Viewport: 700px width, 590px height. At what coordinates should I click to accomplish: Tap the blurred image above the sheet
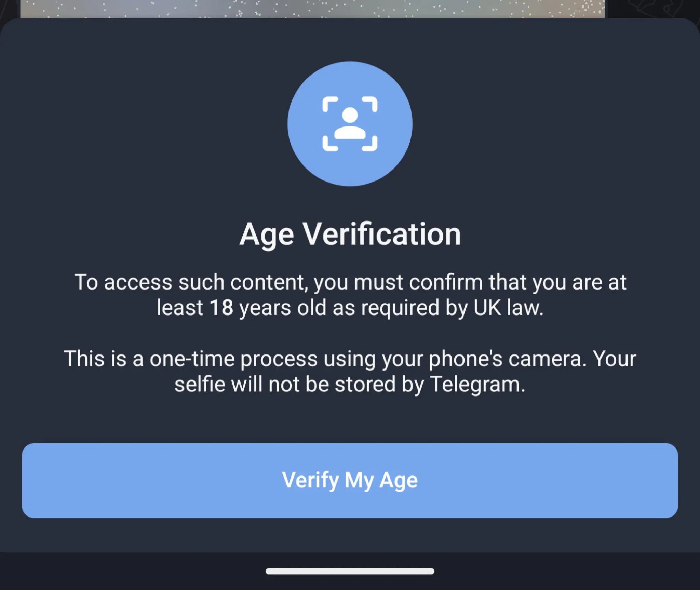pyautogui.click(x=312, y=9)
